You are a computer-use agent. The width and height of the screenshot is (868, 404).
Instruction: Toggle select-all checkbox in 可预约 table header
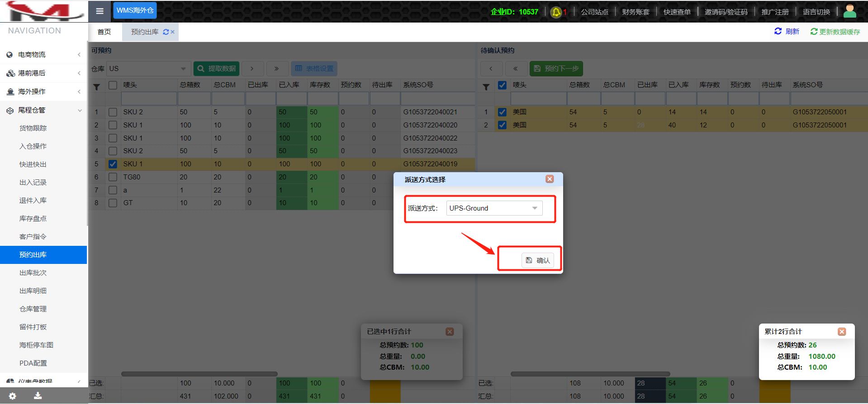tap(113, 85)
